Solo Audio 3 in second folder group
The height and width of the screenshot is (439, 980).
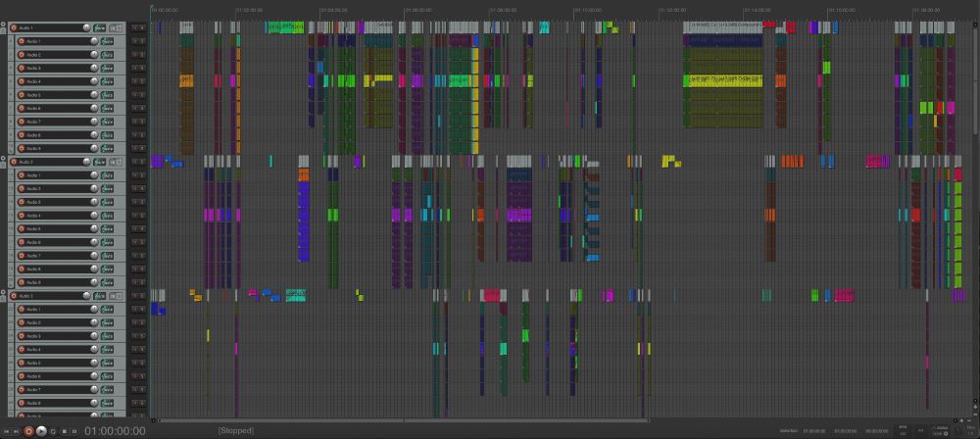point(142,202)
